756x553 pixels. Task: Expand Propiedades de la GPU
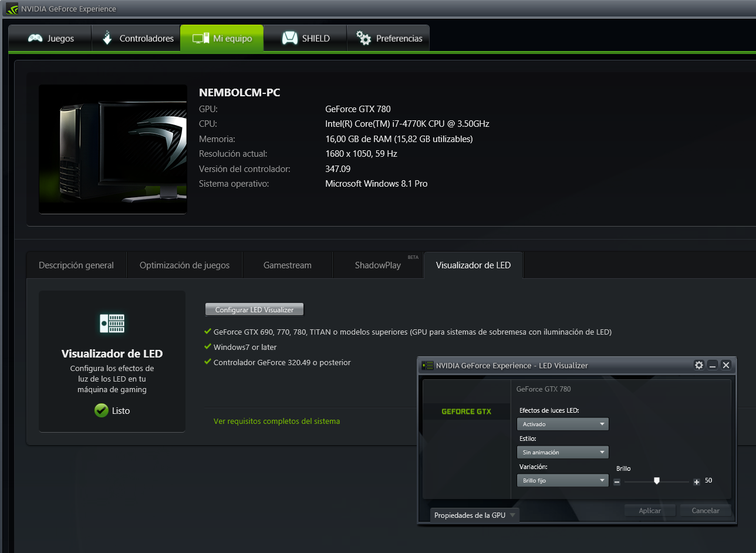[x=475, y=515]
